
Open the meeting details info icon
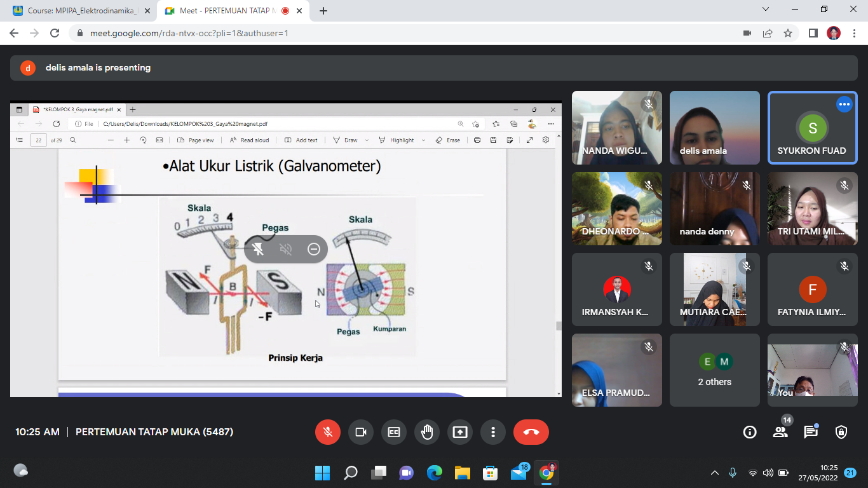750,432
